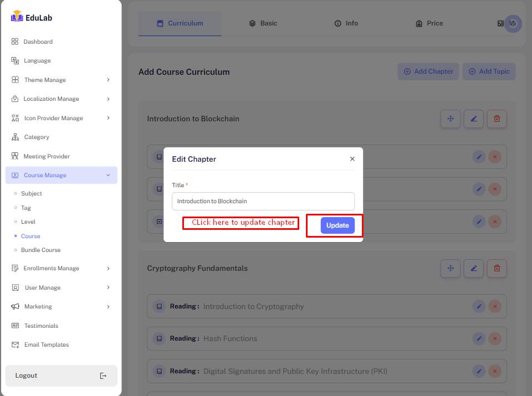Viewport: 532px width, 396px height.
Task: Expand the Theme Manage menu
Action: pyautogui.click(x=61, y=80)
